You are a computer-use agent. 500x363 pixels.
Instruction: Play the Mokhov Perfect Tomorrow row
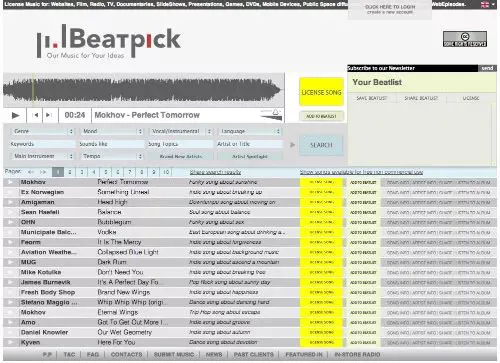click(10, 182)
